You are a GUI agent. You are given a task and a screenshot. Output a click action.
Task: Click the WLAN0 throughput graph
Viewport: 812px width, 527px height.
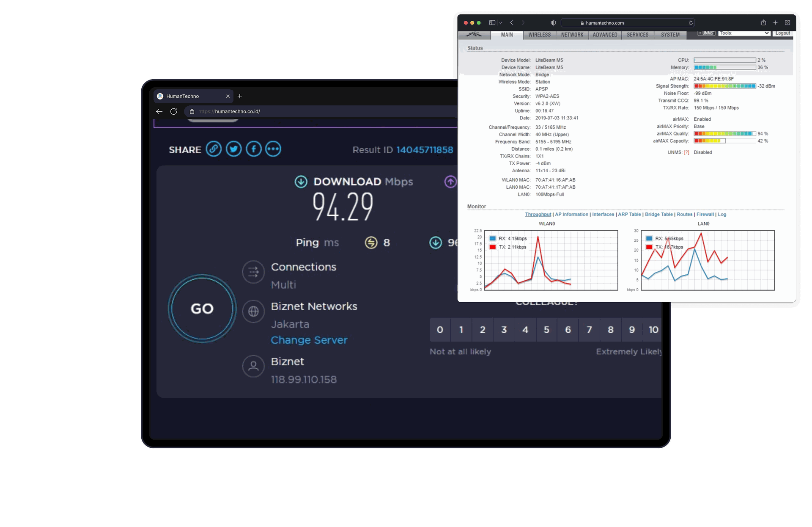(551, 260)
